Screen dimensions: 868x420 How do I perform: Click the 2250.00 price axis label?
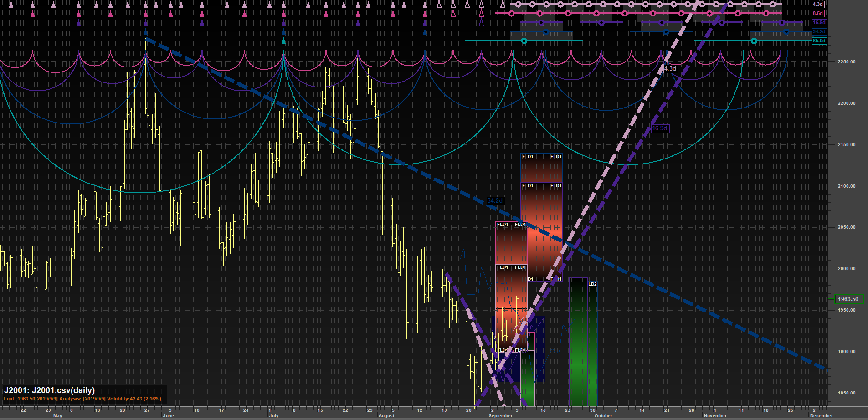847,62
